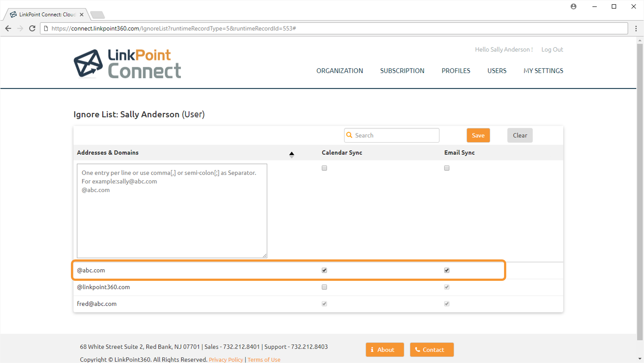The image size is (644, 363).
Task: Click the Ignore List page heading
Action: tap(139, 114)
